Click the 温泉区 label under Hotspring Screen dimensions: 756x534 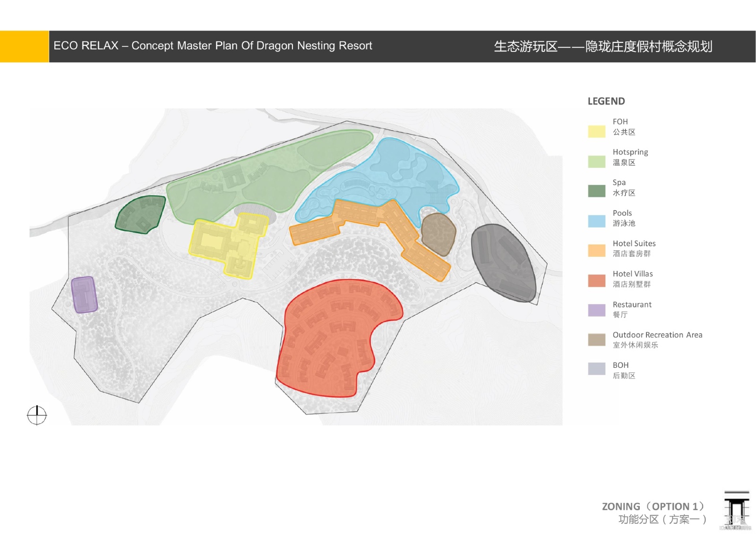coord(624,162)
